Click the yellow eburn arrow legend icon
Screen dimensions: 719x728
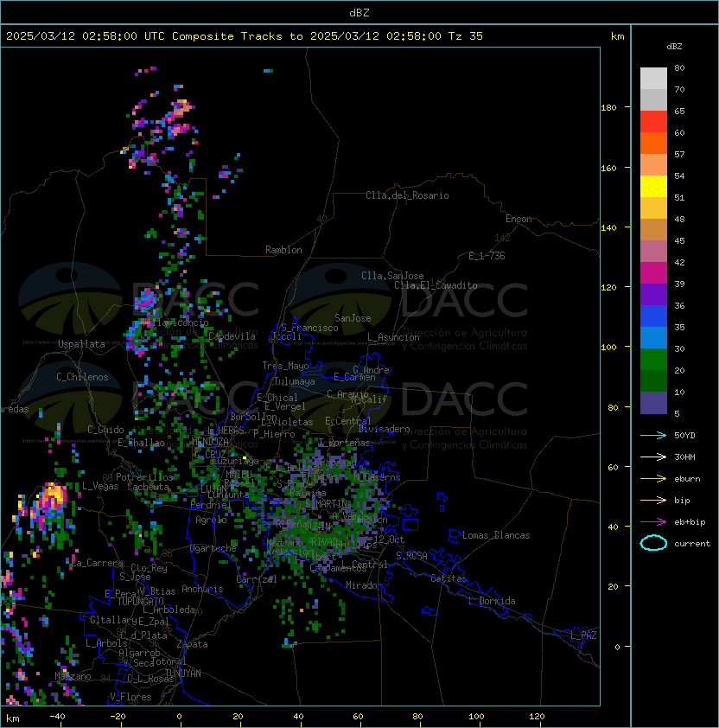click(653, 479)
